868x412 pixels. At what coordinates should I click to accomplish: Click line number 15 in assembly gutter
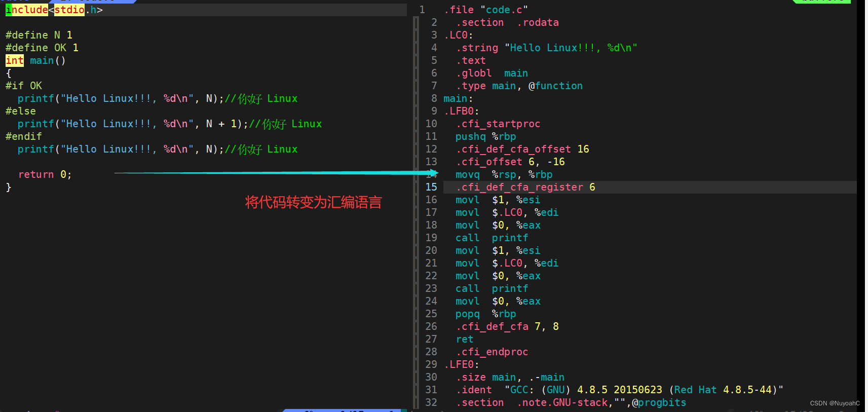point(431,187)
